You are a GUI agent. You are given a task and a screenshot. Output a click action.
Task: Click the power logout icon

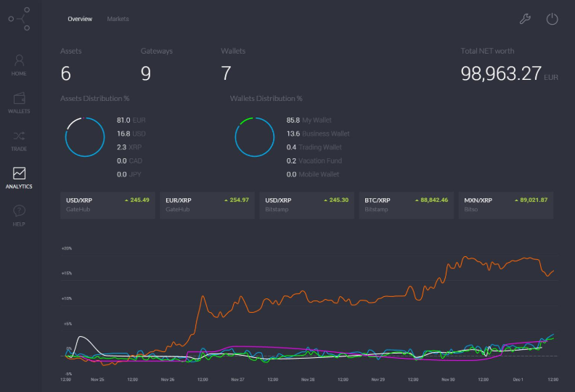(x=552, y=19)
